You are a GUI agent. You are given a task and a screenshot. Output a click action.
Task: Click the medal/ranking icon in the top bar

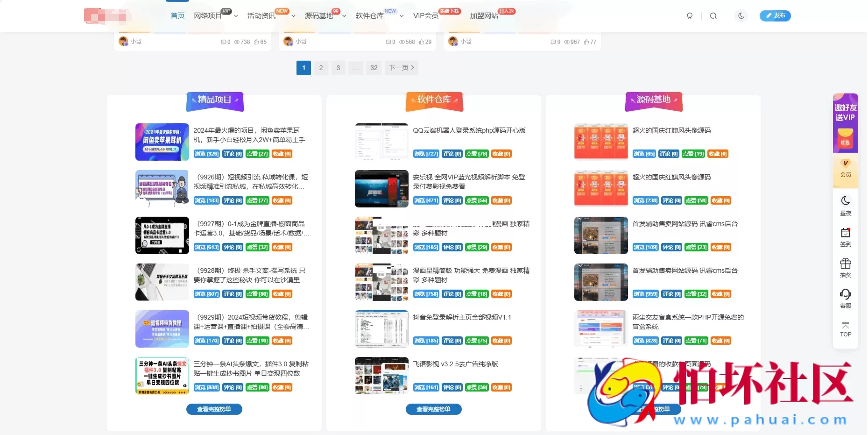(690, 15)
